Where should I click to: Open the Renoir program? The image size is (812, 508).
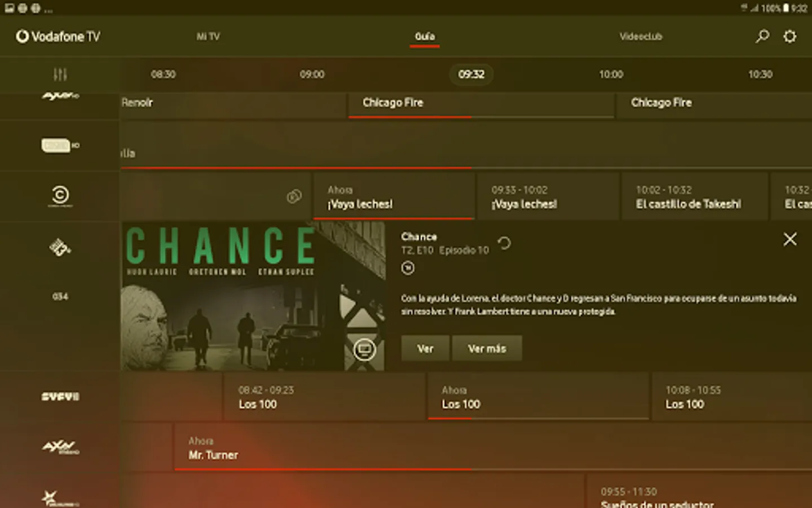(233, 105)
